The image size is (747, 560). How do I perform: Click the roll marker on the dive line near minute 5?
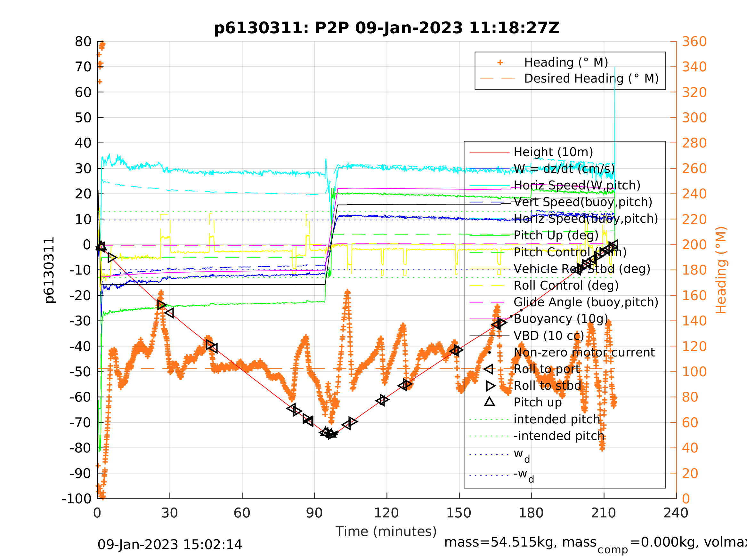click(x=112, y=258)
